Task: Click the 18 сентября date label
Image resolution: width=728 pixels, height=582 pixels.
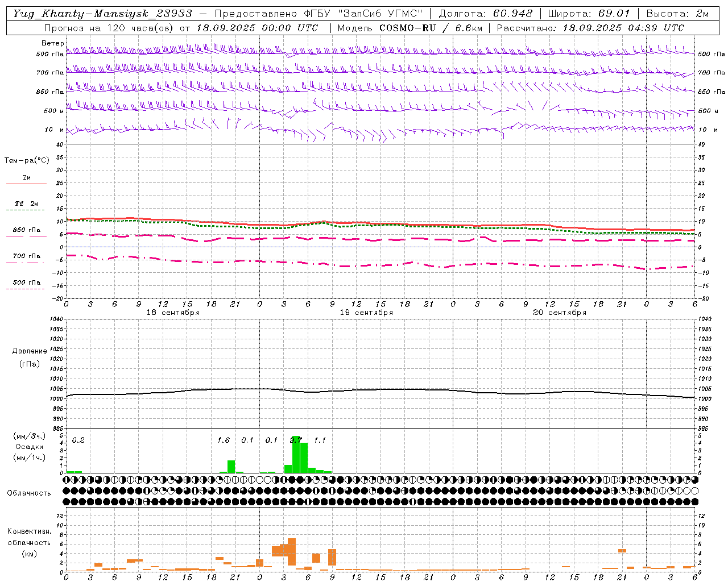Action: [173, 313]
